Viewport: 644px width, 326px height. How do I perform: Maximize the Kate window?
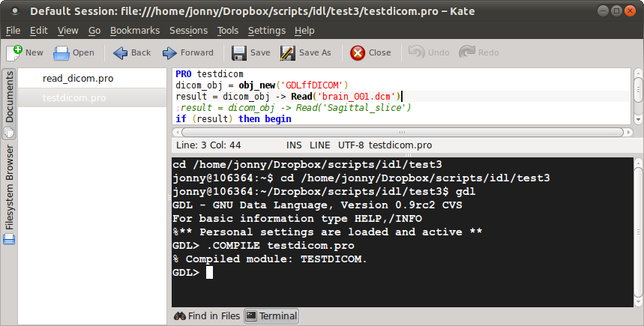point(616,11)
